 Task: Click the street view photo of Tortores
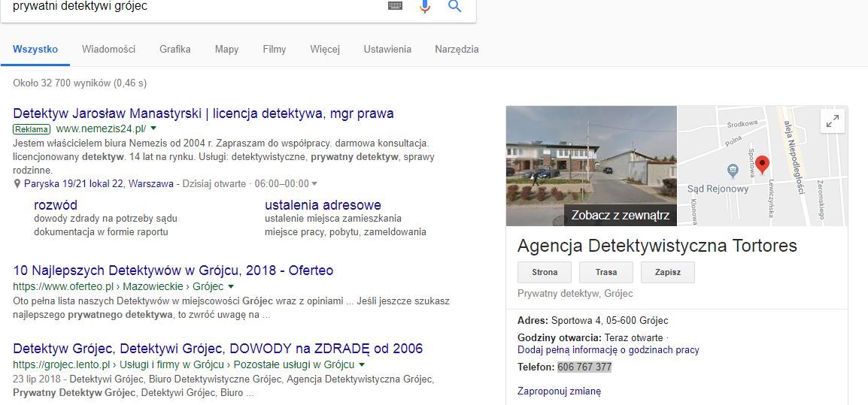tap(591, 165)
